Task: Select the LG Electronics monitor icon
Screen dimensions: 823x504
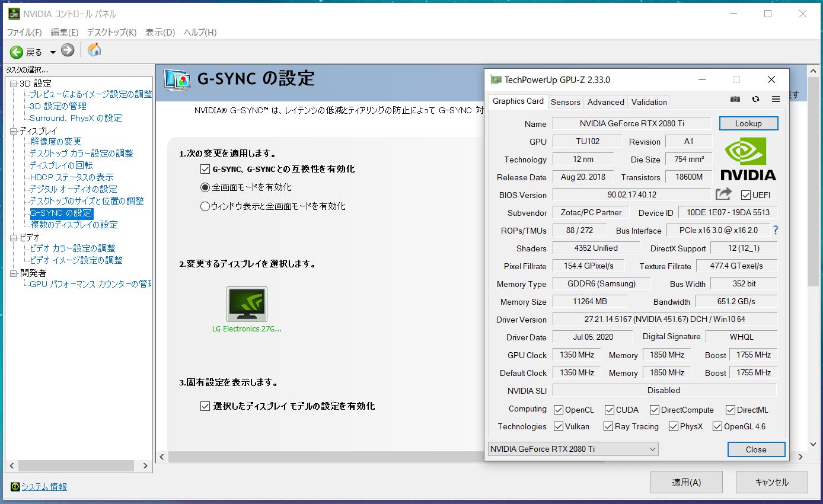Action: tap(247, 304)
